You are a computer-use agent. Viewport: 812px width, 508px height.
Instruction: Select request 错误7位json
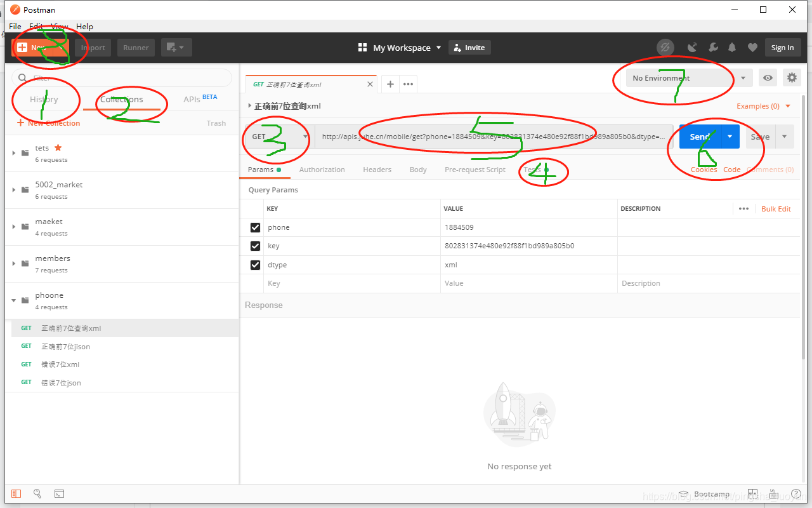click(x=122, y=383)
